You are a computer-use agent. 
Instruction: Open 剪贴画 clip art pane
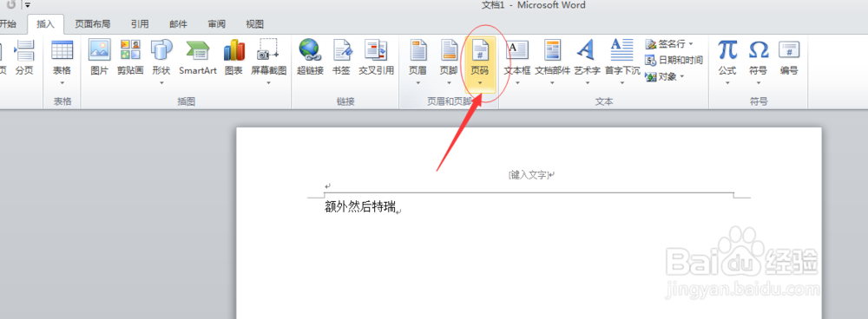pyautogui.click(x=130, y=58)
